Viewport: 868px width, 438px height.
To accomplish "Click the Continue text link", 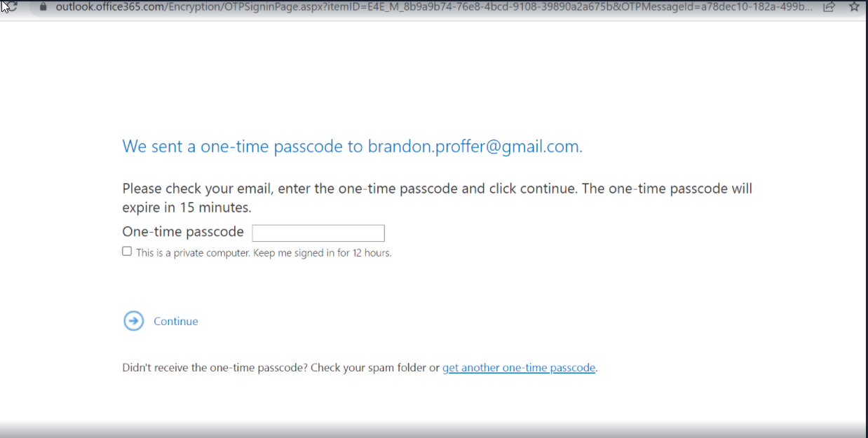I will [176, 321].
